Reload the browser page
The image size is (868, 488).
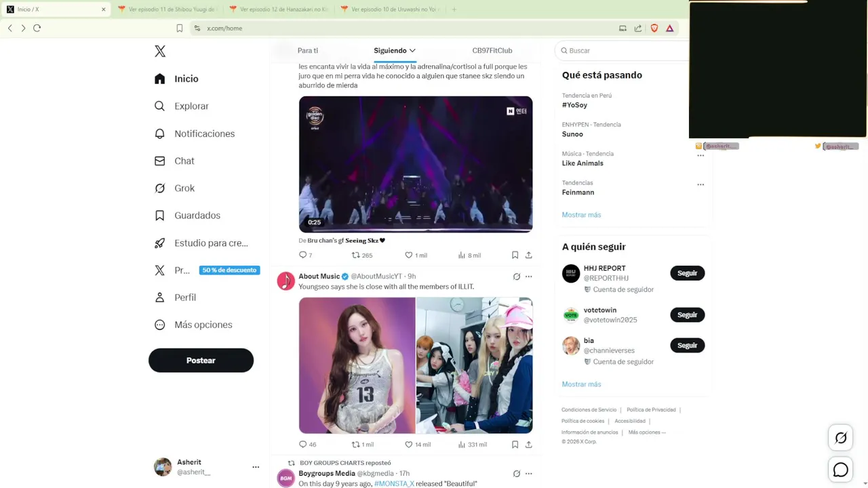(x=37, y=28)
